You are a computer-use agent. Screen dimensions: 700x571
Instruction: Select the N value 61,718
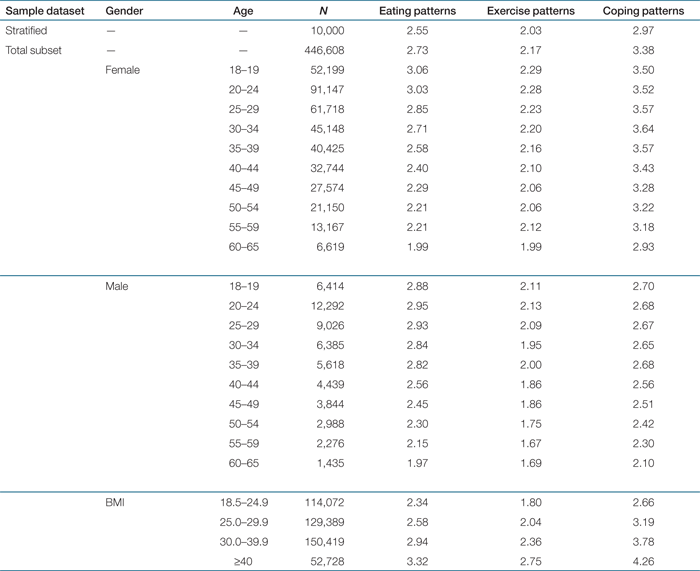click(x=328, y=109)
